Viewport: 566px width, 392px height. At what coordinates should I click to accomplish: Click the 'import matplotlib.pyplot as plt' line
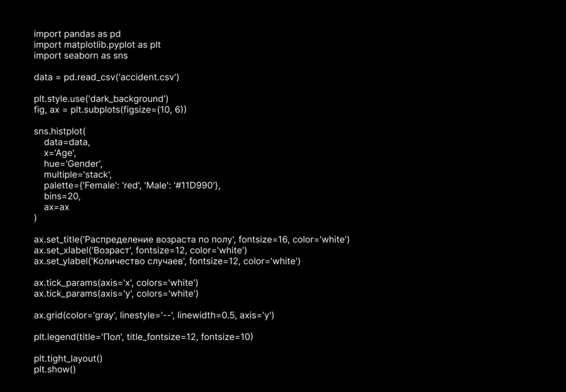pyautogui.click(x=97, y=45)
